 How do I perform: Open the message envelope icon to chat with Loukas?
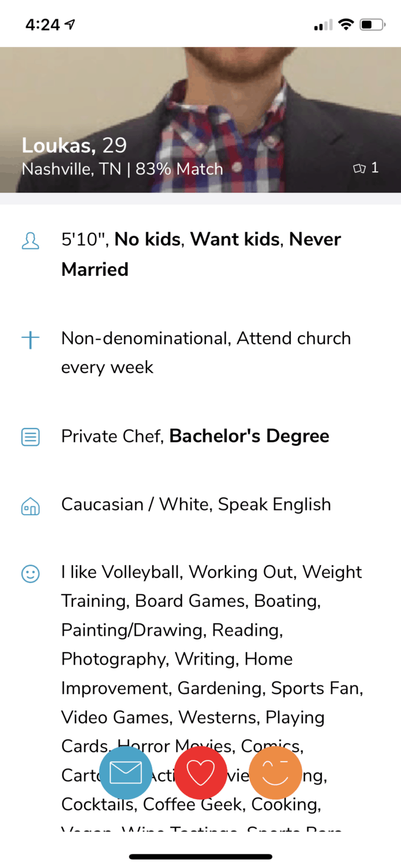[x=126, y=772]
